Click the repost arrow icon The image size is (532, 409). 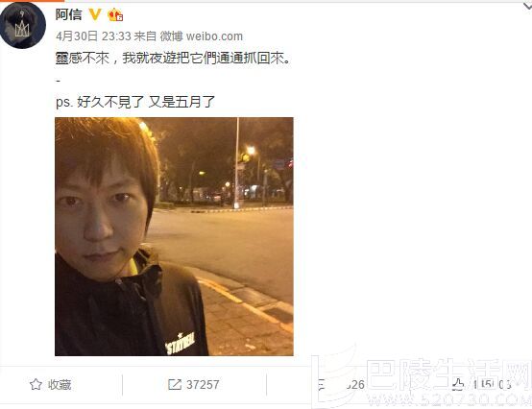pos(175,385)
